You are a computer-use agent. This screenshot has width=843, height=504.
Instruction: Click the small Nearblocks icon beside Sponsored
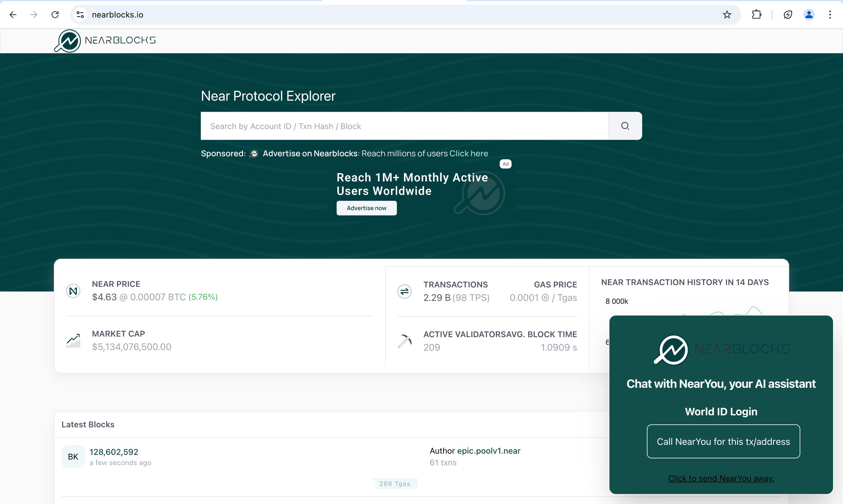(x=254, y=153)
